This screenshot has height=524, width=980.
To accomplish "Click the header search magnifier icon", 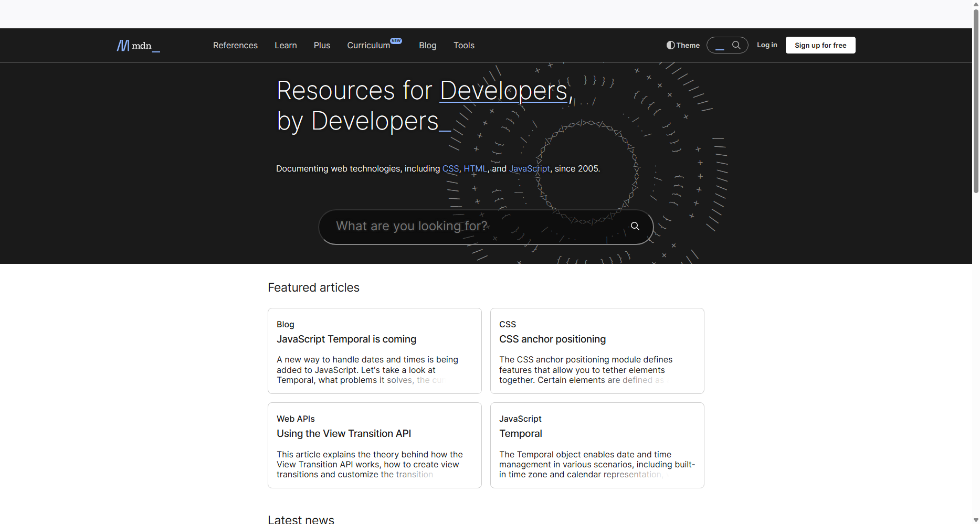I will point(736,45).
